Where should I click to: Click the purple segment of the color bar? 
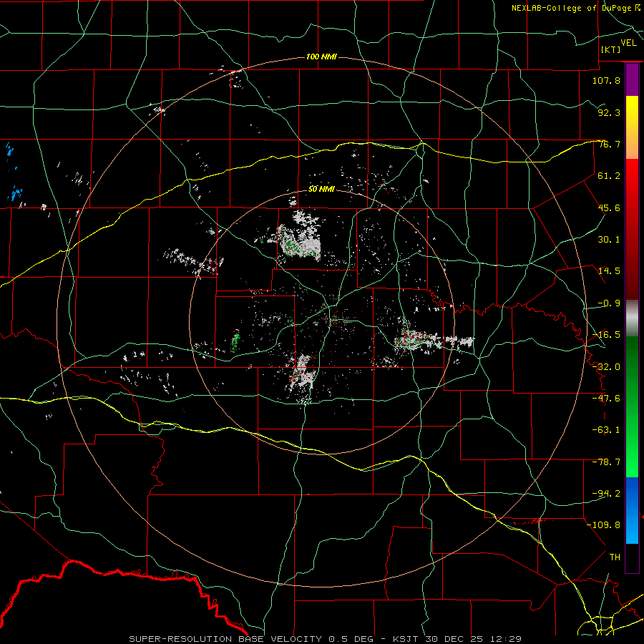tap(632, 80)
